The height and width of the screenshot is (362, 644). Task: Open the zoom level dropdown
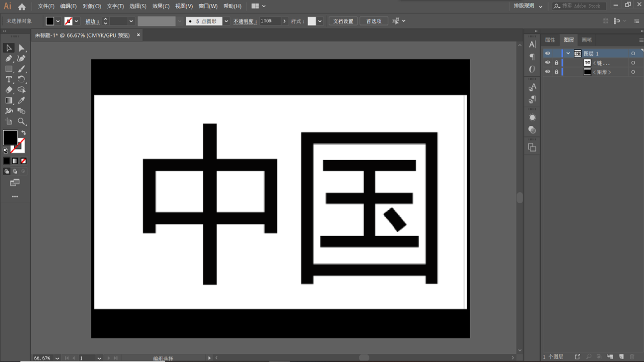point(57,358)
